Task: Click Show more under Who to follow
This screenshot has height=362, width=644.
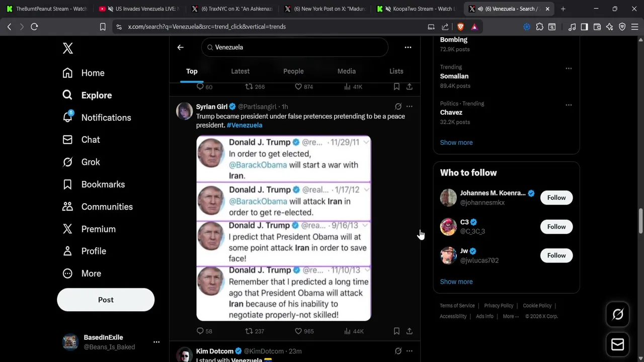Action: tap(456, 282)
